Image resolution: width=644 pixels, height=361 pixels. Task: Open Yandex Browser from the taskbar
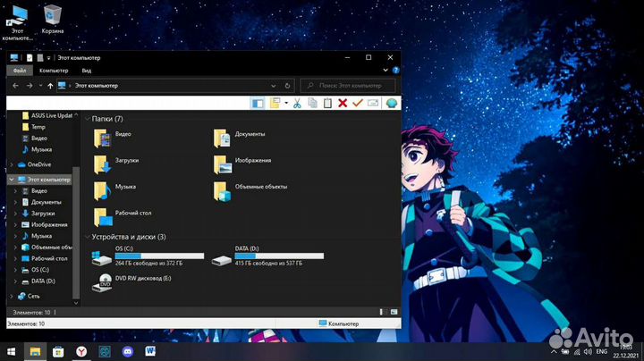pos(80,352)
